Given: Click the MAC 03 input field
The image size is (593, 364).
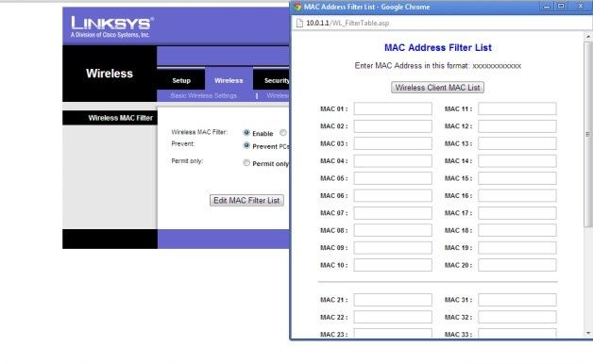Looking at the screenshot, I should pyautogui.click(x=393, y=143).
